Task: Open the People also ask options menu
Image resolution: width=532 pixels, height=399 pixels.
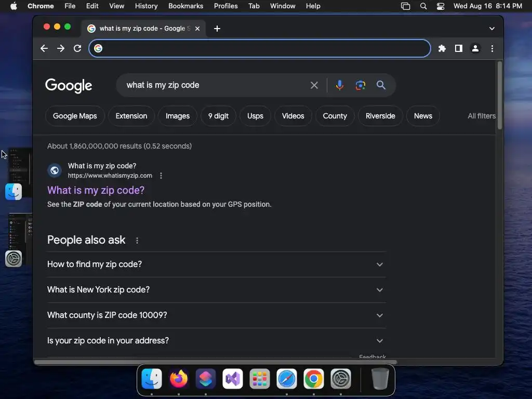Action: coord(137,240)
